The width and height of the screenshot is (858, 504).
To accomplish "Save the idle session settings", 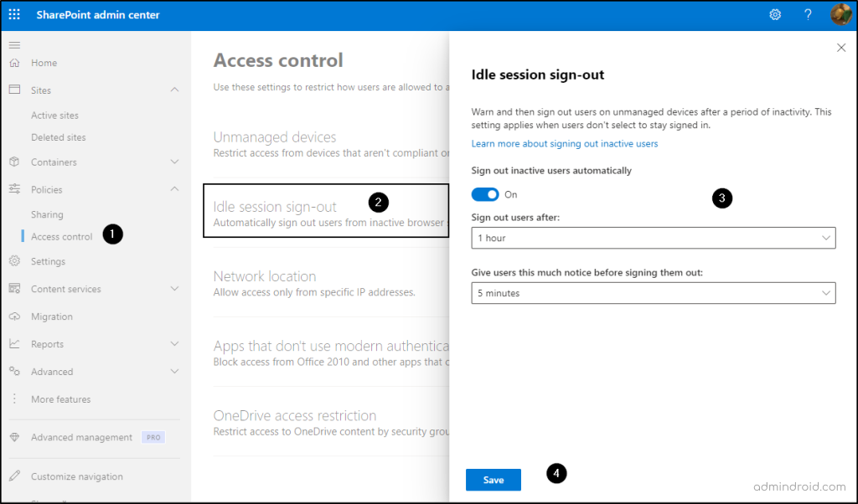I will tap(494, 480).
